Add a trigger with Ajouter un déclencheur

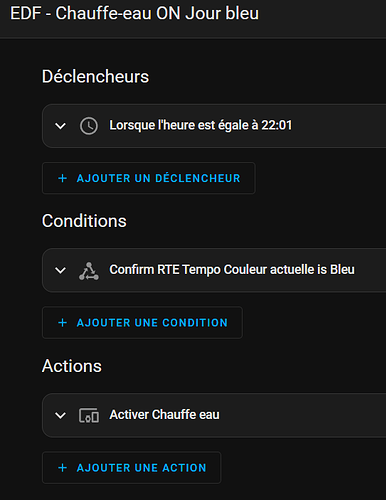coord(149,178)
